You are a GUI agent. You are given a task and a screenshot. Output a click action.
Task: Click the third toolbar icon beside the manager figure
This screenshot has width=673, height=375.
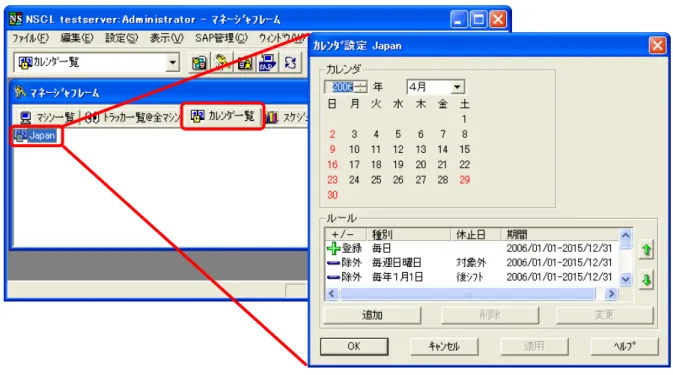(245, 63)
